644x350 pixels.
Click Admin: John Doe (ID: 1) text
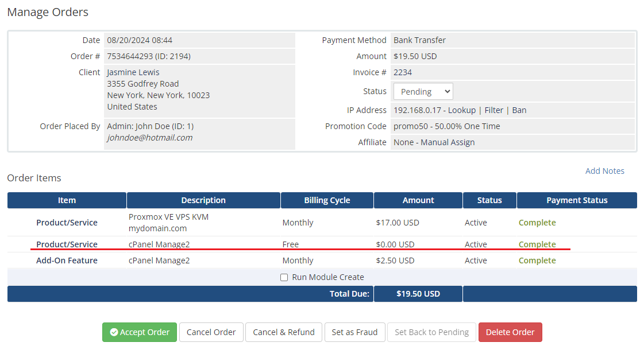151,126
